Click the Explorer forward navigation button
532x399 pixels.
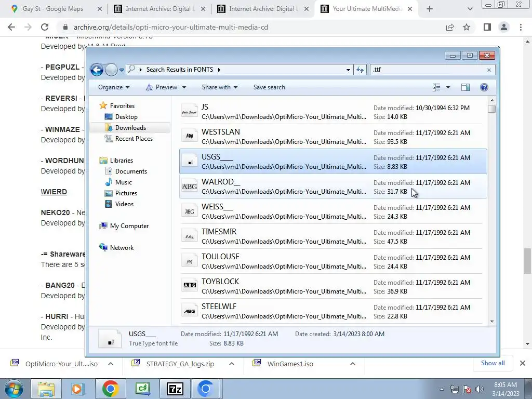tap(111, 70)
